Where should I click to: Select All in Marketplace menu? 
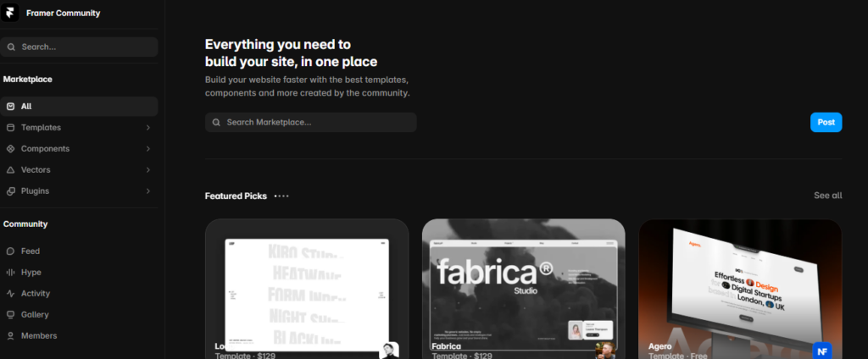coord(79,106)
